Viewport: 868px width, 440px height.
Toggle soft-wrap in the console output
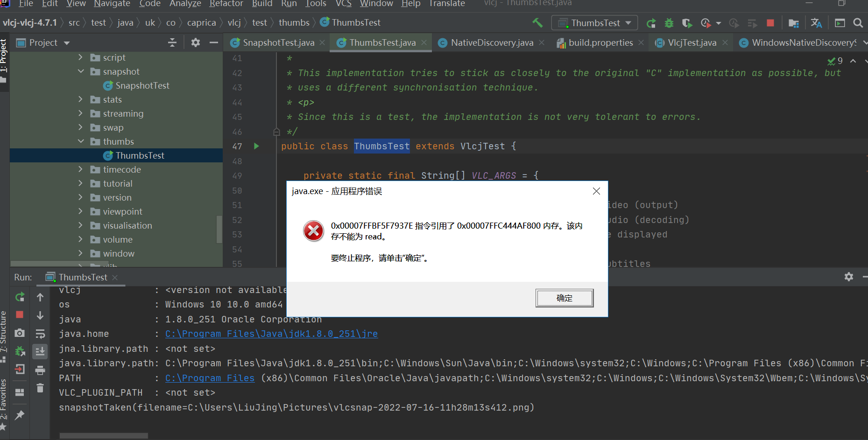coord(40,333)
